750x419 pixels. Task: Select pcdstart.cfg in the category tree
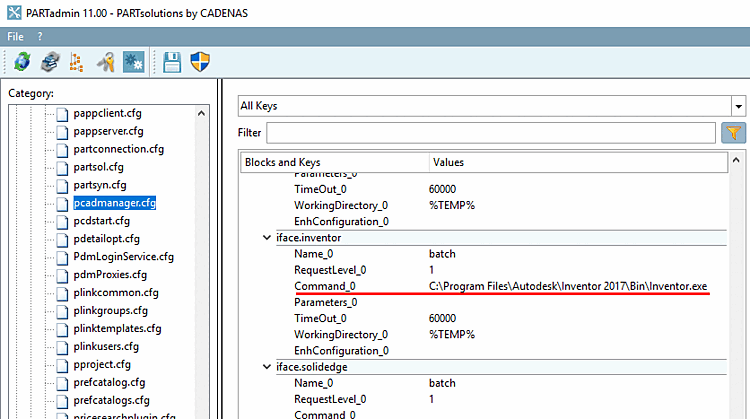pyautogui.click(x=102, y=221)
